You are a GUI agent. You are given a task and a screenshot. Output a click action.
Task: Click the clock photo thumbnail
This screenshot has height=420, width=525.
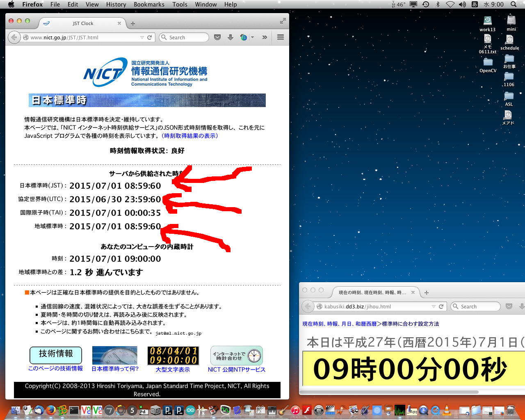[115, 355]
